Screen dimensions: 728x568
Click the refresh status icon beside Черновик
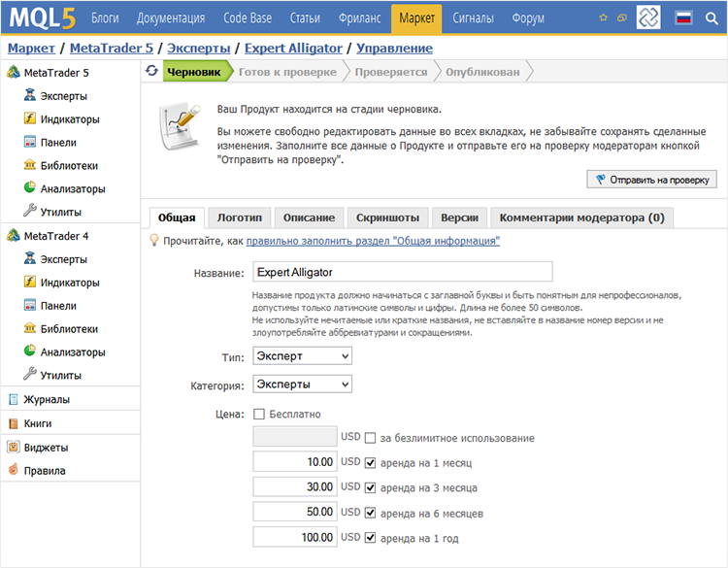pos(151,71)
